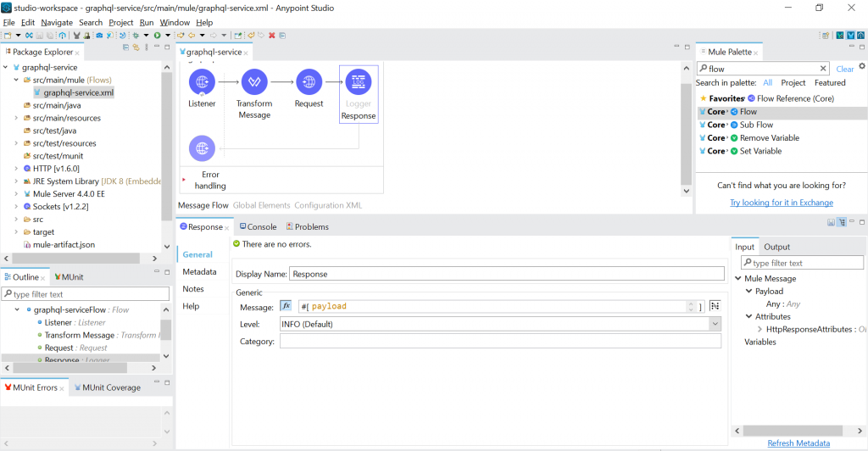Click the Exchange camera-like toolbar icon
This screenshot has height=451, width=868.
click(x=99, y=36)
